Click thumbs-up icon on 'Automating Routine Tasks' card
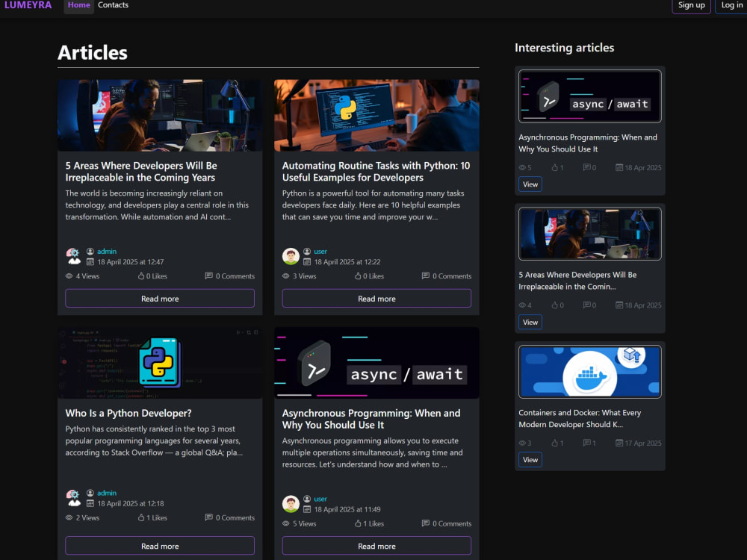The width and height of the screenshot is (747, 560). (358, 276)
